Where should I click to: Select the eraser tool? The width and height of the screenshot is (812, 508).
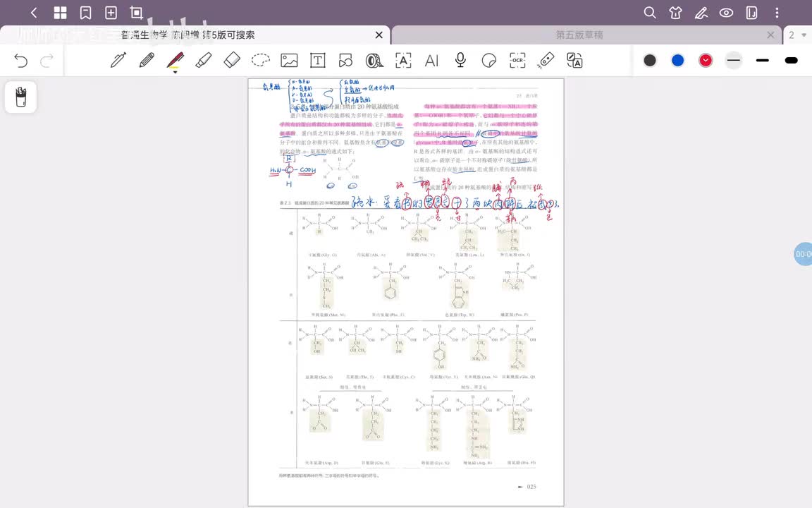[232, 60]
